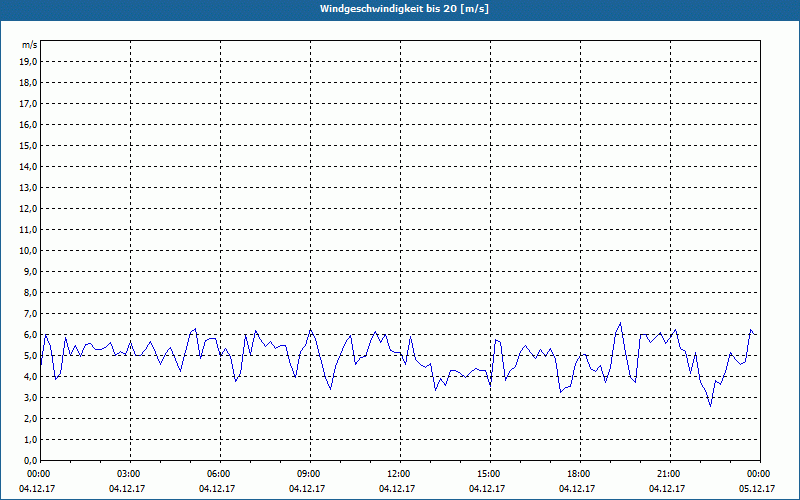
Task: Click the 3,0 y-axis label
Action: click(30, 397)
